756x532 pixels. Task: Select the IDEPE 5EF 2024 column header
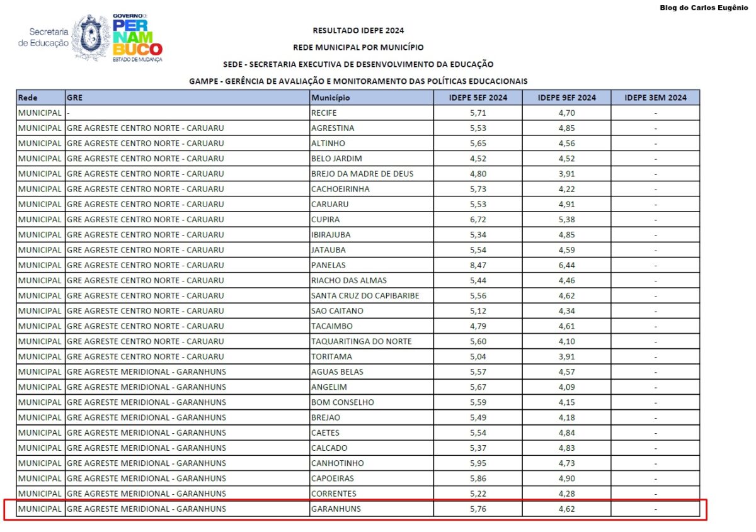tap(478, 98)
